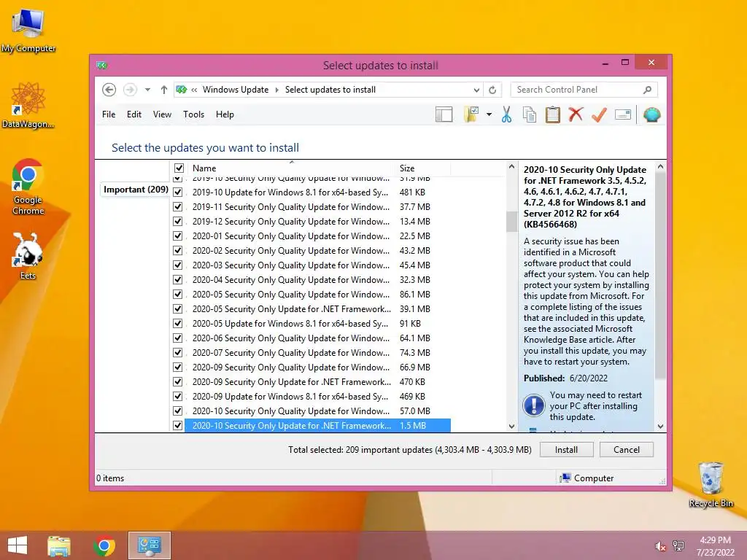Click the Control Panel taskbar button
The width and height of the screenshot is (747, 560).
[149, 545]
